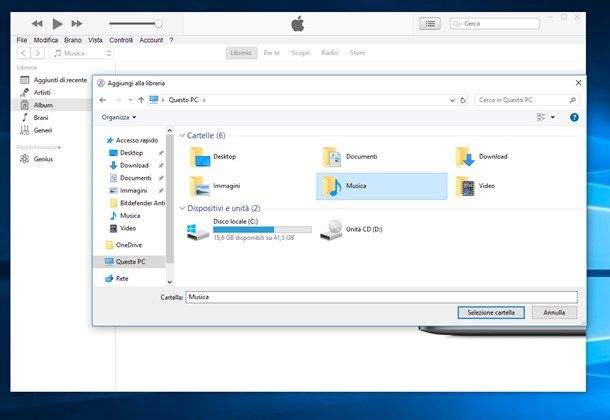Screen dimensions: 610x420
Task: Select Questo PC in navigation pane
Action: (x=130, y=262)
